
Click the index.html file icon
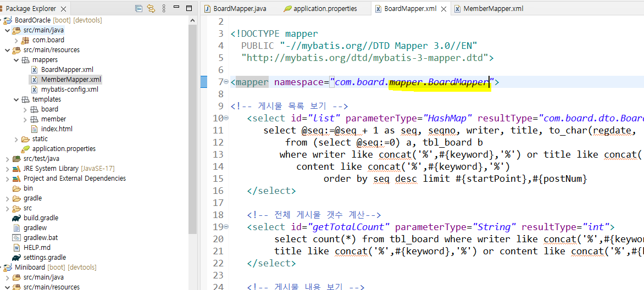point(35,129)
